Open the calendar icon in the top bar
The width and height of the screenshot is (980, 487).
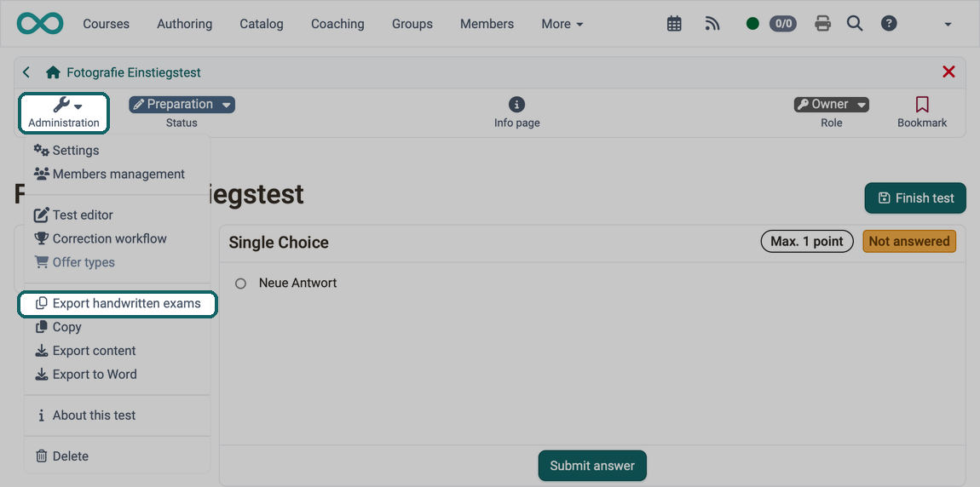[x=674, y=24]
